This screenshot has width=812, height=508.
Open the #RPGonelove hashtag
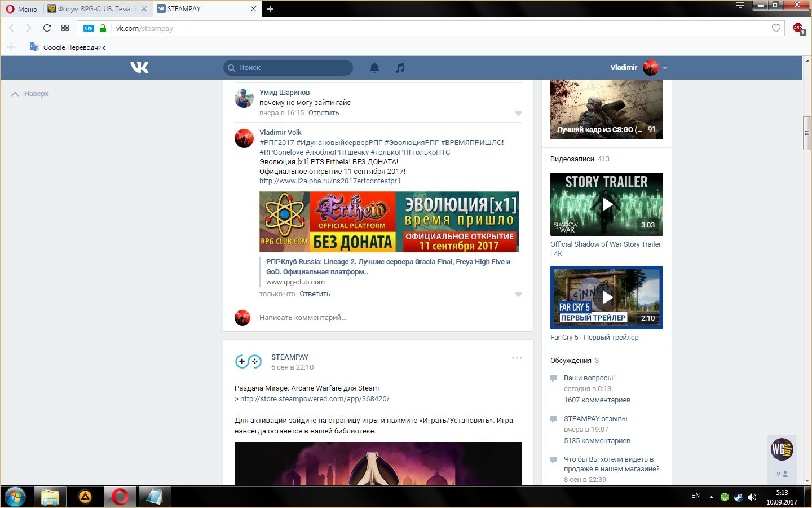click(x=281, y=152)
